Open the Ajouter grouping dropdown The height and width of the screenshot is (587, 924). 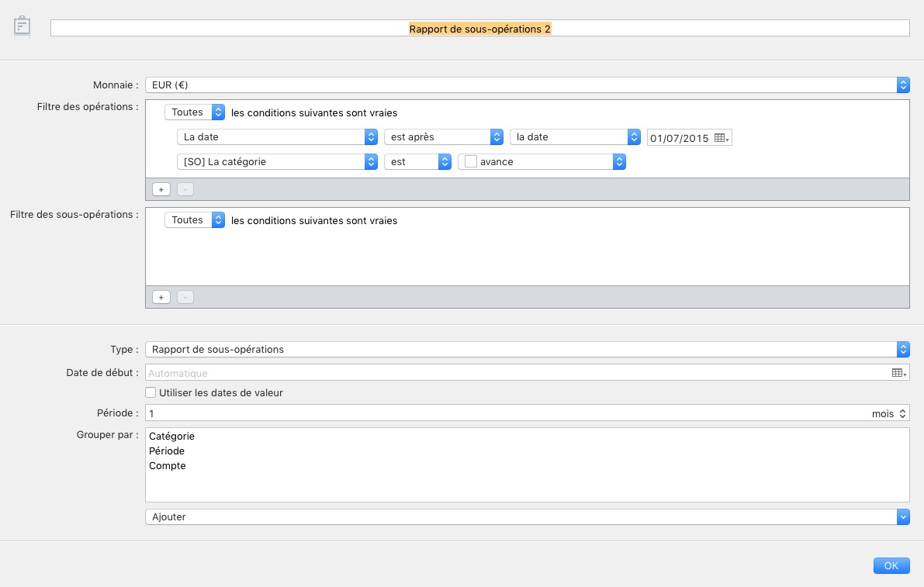(x=527, y=517)
